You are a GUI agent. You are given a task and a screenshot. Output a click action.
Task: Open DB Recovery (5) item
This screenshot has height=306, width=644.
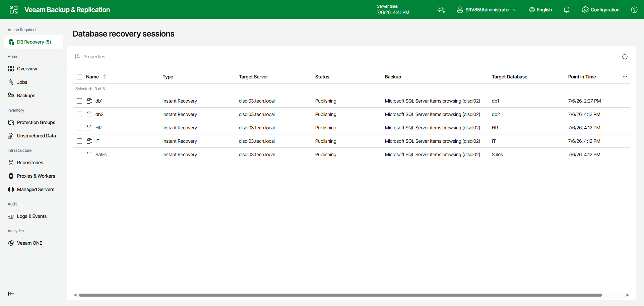tap(34, 42)
